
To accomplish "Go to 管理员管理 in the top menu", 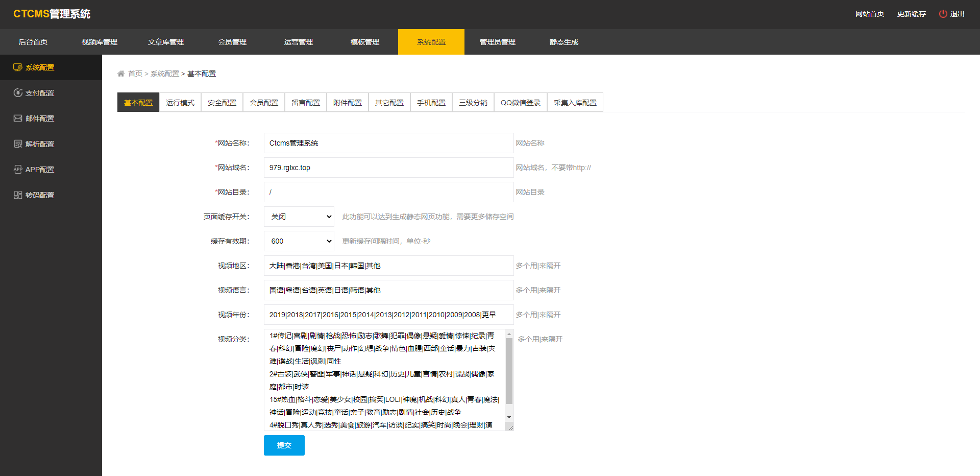I will [498, 42].
